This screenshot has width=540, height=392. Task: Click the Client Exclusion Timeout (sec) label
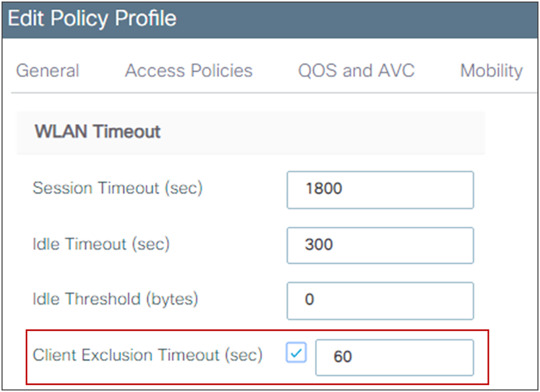pos(147,355)
